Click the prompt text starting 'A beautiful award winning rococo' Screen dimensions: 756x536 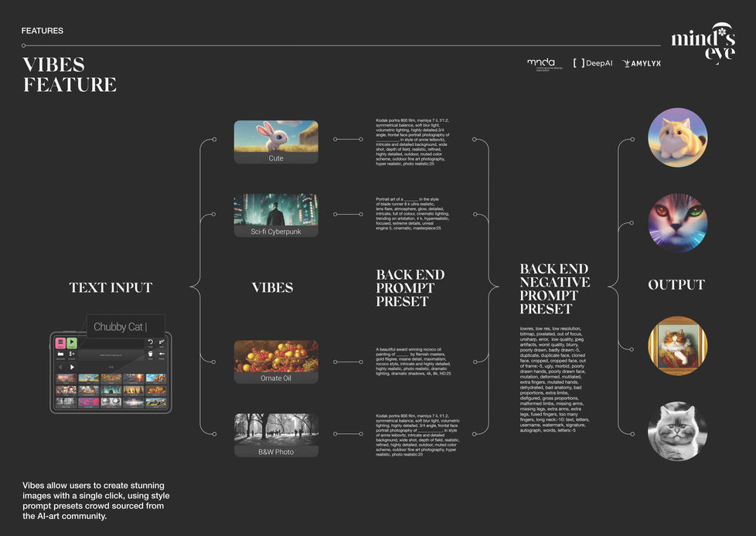414,361
